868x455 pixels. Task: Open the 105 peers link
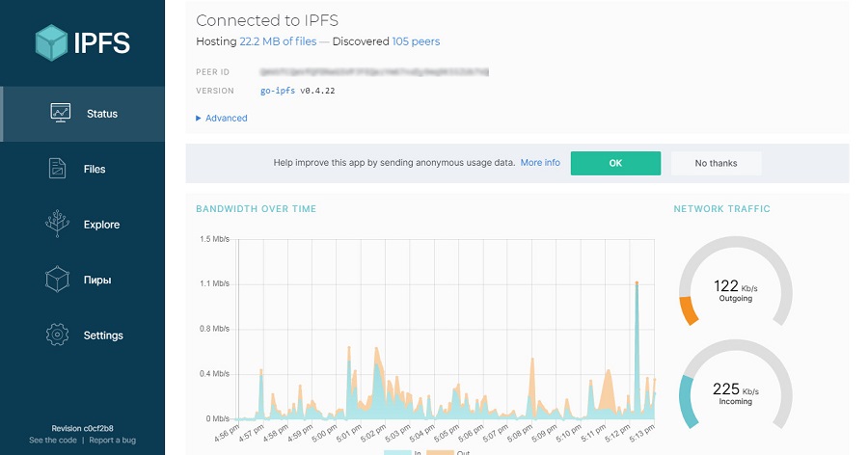coord(416,41)
